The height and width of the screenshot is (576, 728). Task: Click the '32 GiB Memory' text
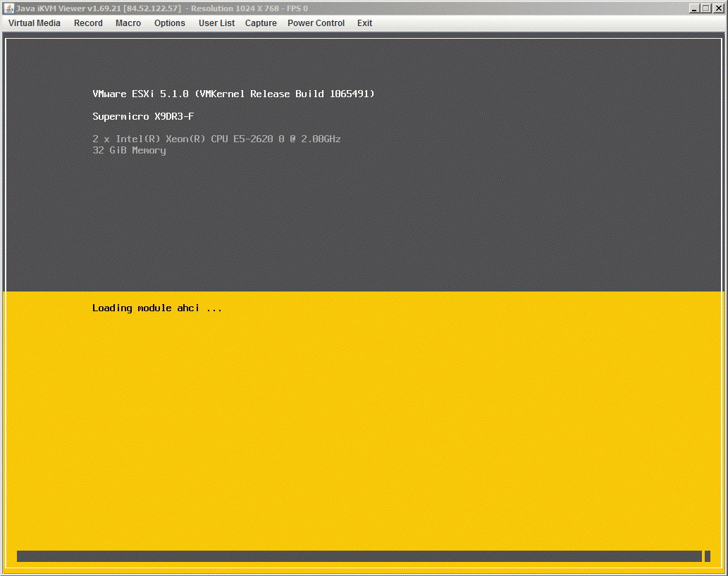129,150
